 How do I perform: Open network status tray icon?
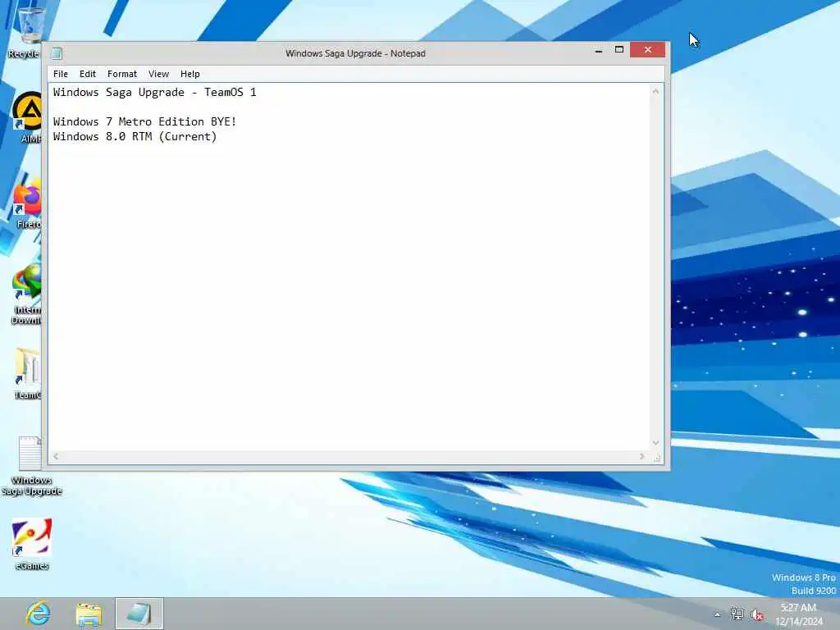(x=737, y=614)
